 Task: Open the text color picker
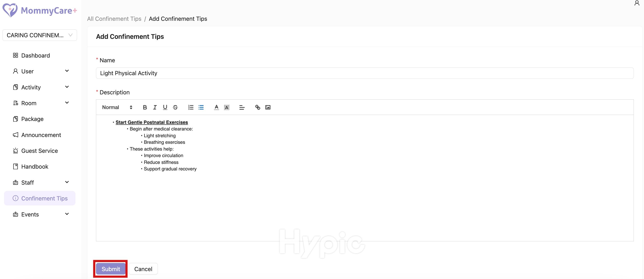point(217,107)
